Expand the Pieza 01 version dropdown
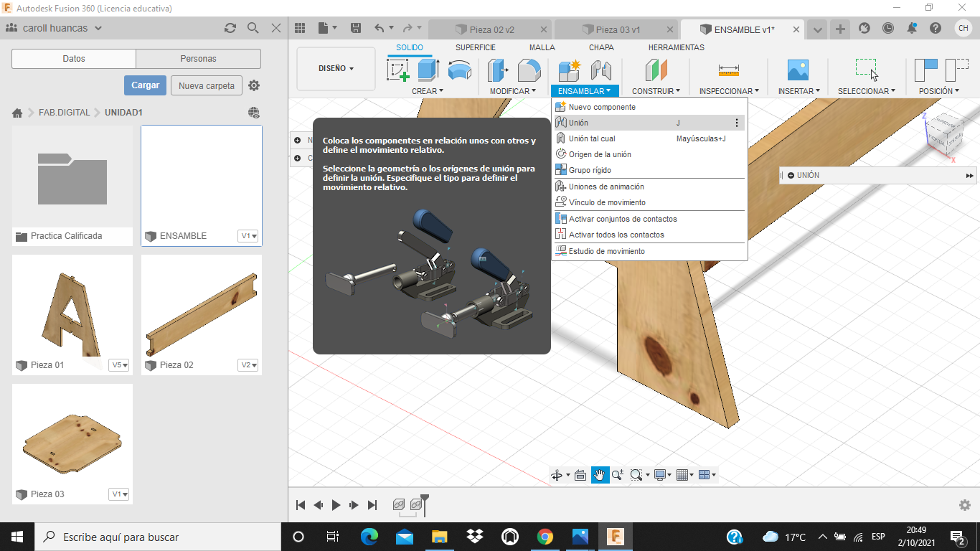 (119, 365)
